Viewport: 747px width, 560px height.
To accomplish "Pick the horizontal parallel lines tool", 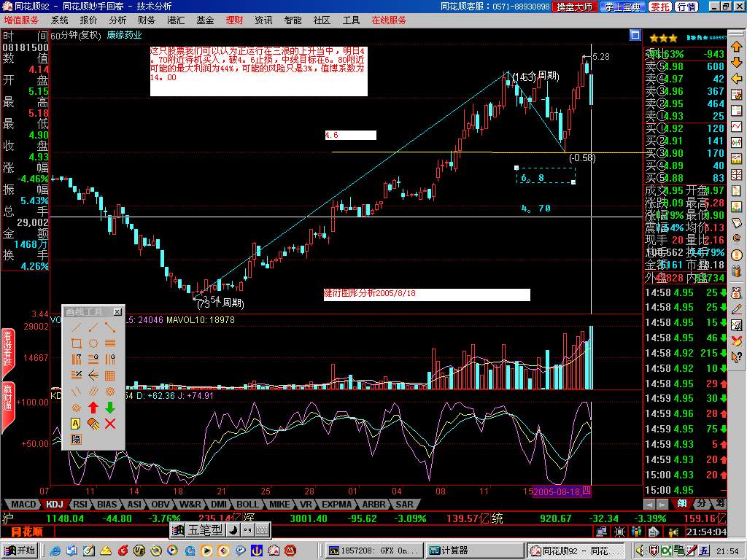I will (x=110, y=343).
